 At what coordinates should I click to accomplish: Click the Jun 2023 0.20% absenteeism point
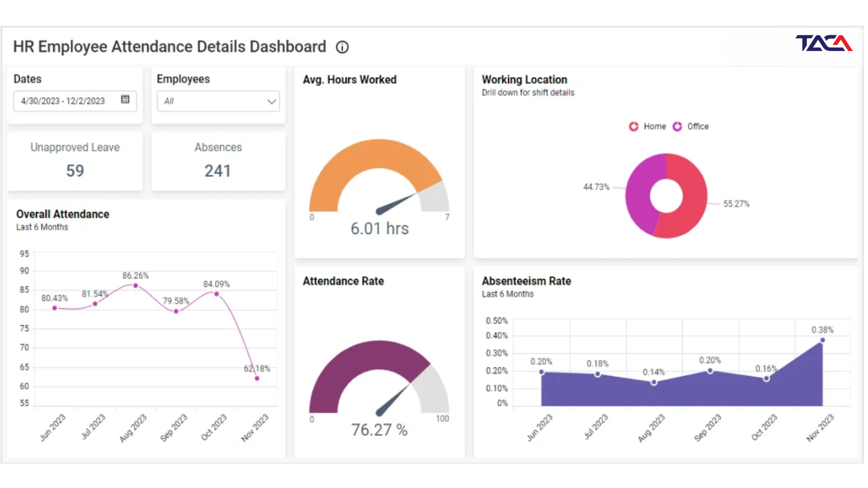pyautogui.click(x=542, y=372)
